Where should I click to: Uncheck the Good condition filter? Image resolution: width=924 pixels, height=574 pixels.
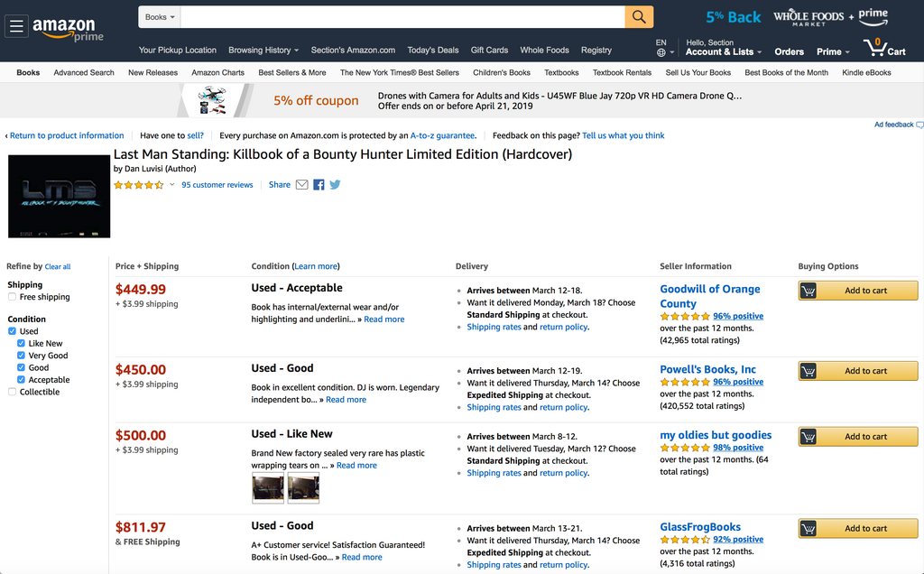coord(22,367)
